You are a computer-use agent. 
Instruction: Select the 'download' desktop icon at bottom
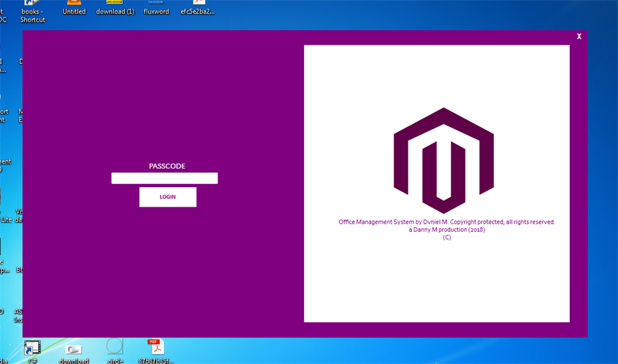[74, 353]
